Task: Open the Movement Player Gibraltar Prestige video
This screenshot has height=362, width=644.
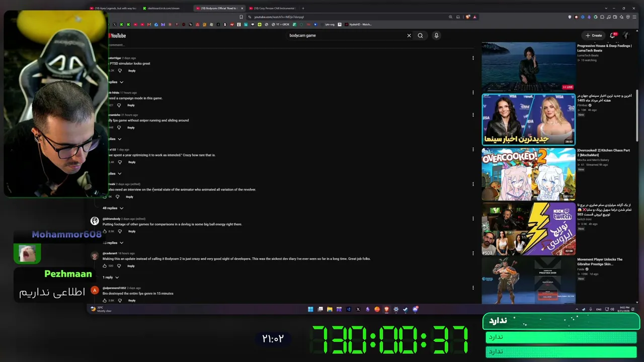Action: [528, 280]
